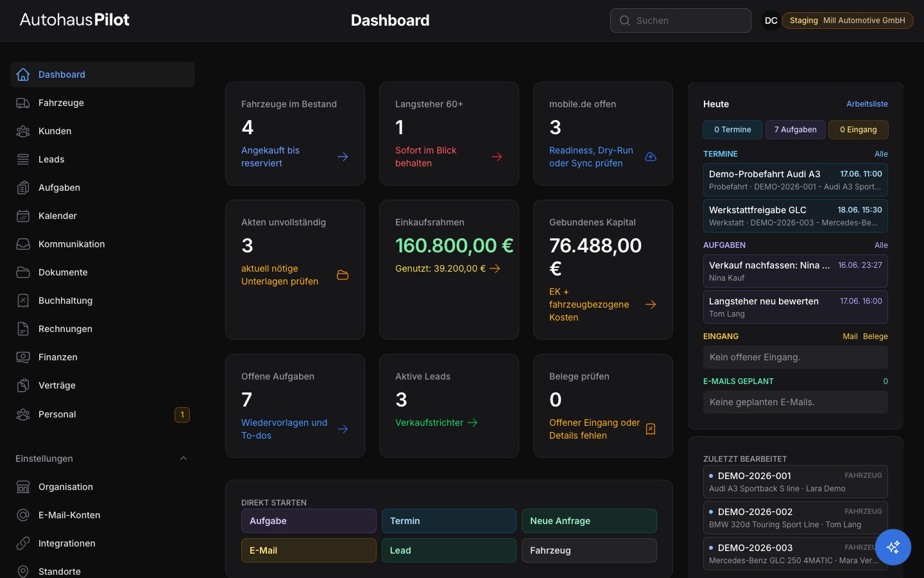Click the Personal group icon
This screenshot has height=578, width=924.
point(23,414)
